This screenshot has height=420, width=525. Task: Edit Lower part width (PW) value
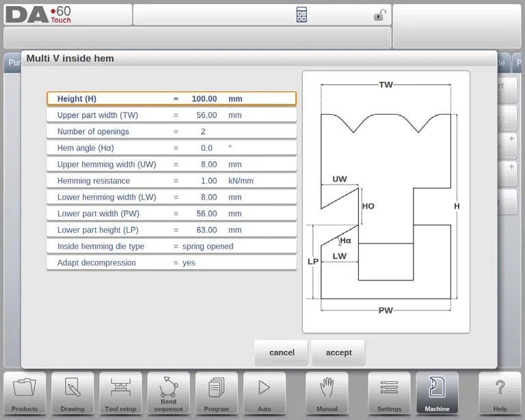coord(172,213)
